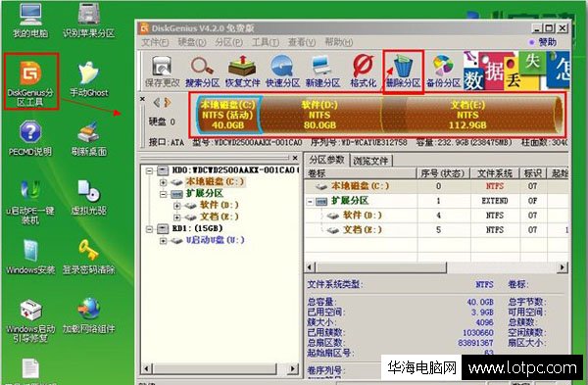
Task: Select 文档(E:) partition in disk map
Action: (x=468, y=115)
